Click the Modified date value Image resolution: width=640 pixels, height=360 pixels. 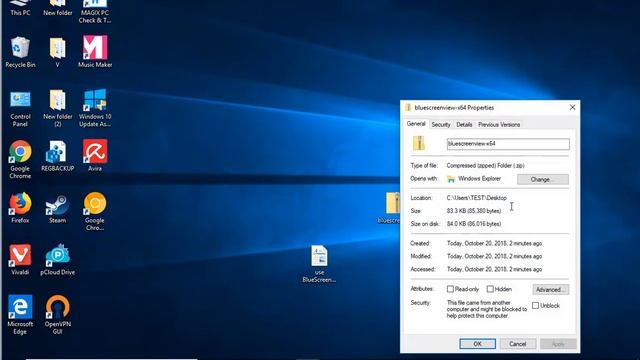coord(494,257)
